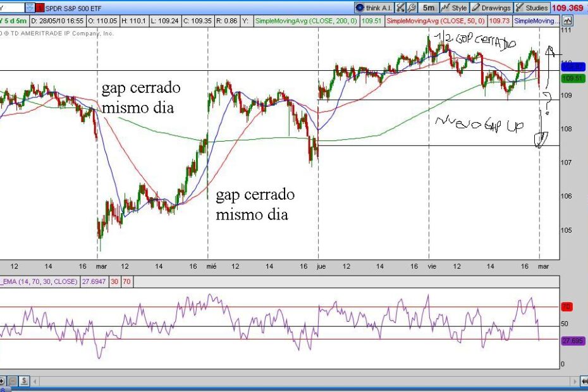
Task: Click the low value L: 109.24
Action: coord(164,21)
